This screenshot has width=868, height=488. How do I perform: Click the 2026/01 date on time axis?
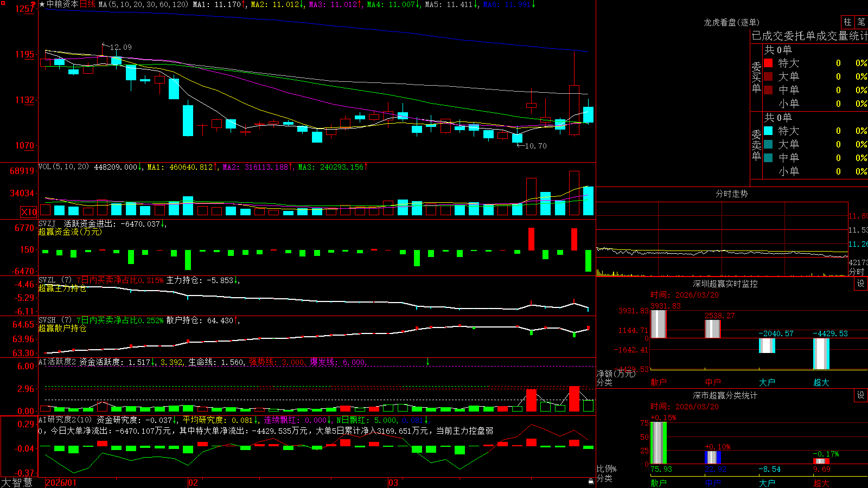click(x=61, y=483)
